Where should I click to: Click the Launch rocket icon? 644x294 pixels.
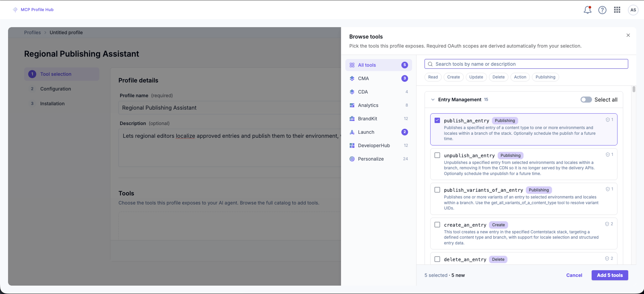pos(352,132)
